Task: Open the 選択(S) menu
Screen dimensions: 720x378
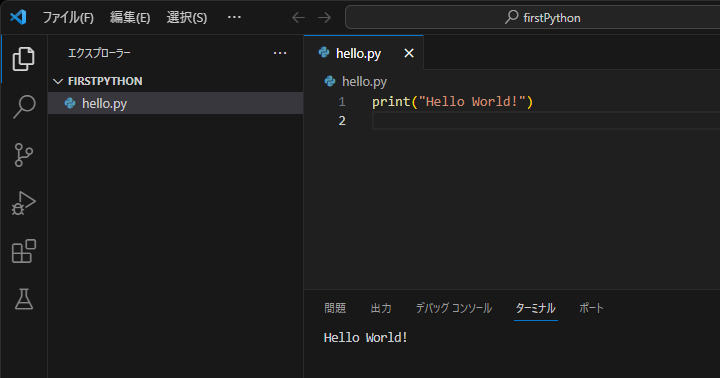Action: 186,17
